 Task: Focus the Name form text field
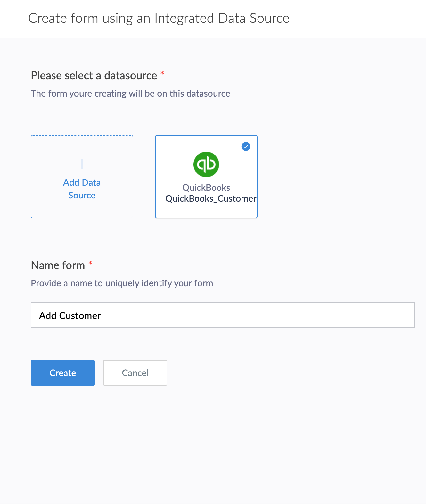click(223, 315)
